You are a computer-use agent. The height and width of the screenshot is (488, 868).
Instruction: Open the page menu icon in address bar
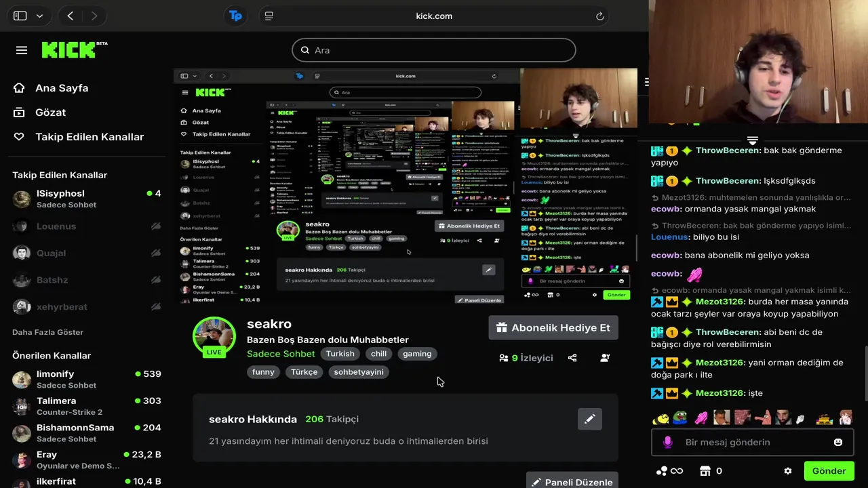pos(269,16)
